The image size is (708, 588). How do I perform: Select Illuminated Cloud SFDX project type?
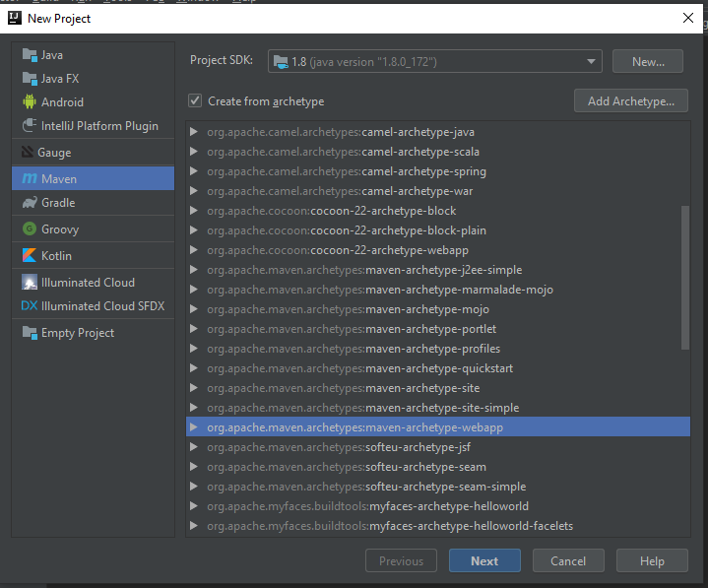point(93,305)
